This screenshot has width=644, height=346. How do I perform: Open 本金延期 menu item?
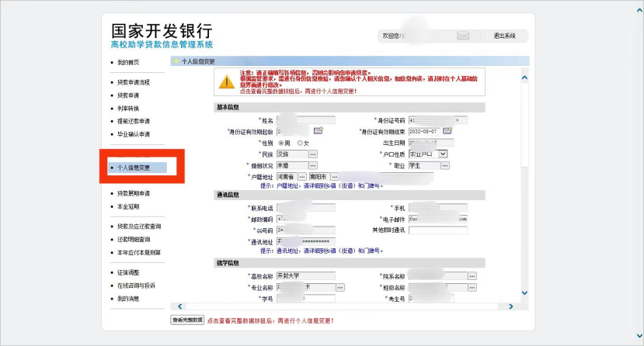point(128,206)
